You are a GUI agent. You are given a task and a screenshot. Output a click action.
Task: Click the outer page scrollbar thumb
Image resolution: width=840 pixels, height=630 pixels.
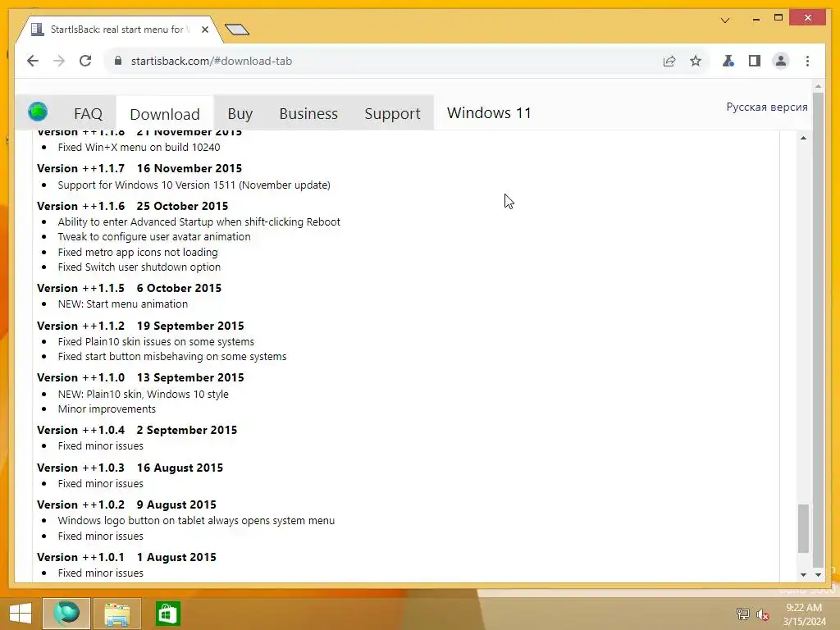pyautogui.click(x=818, y=330)
